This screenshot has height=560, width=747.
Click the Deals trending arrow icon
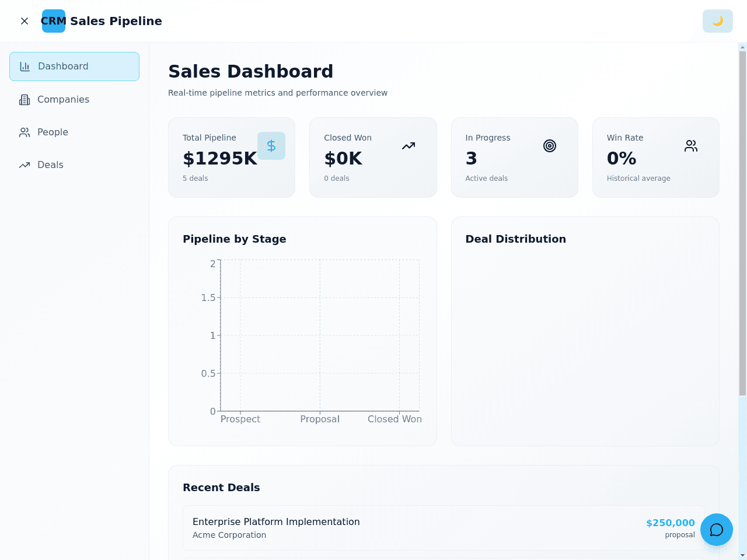point(25,165)
